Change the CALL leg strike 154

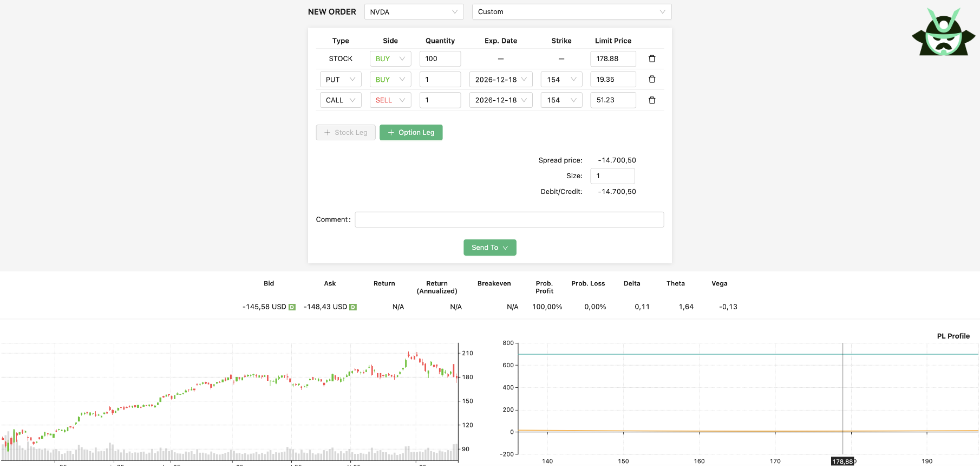[561, 100]
